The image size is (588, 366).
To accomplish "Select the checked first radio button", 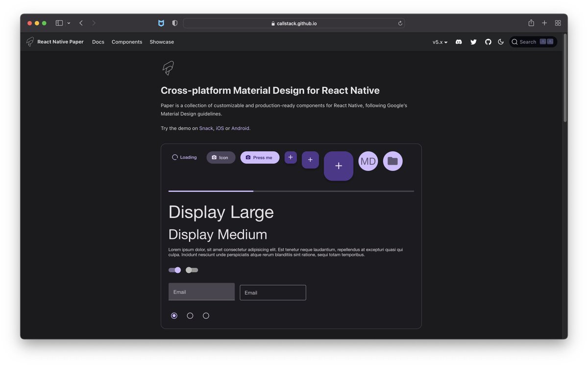I will click(x=174, y=316).
